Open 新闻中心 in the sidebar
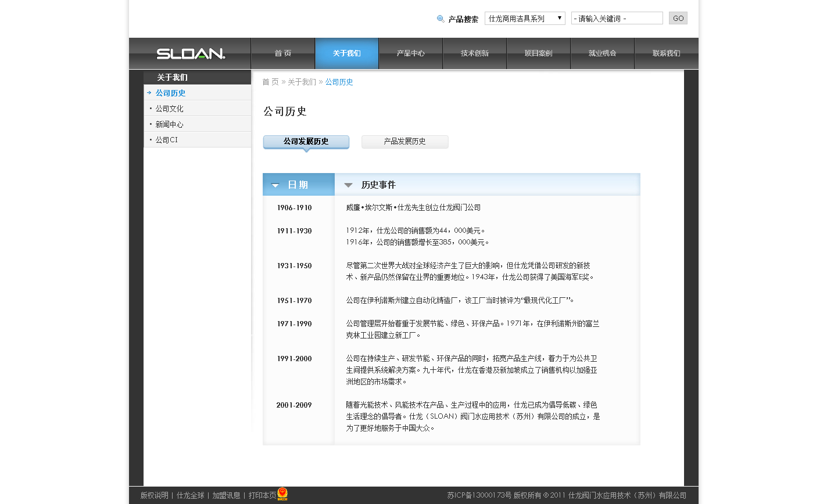This screenshot has width=827, height=504. click(169, 124)
